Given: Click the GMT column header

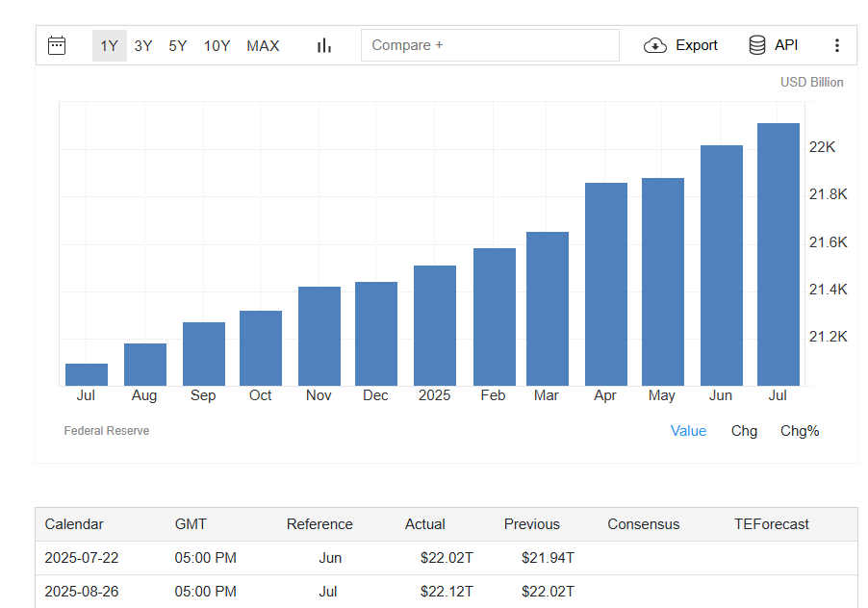Looking at the screenshot, I should [x=191, y=524].
